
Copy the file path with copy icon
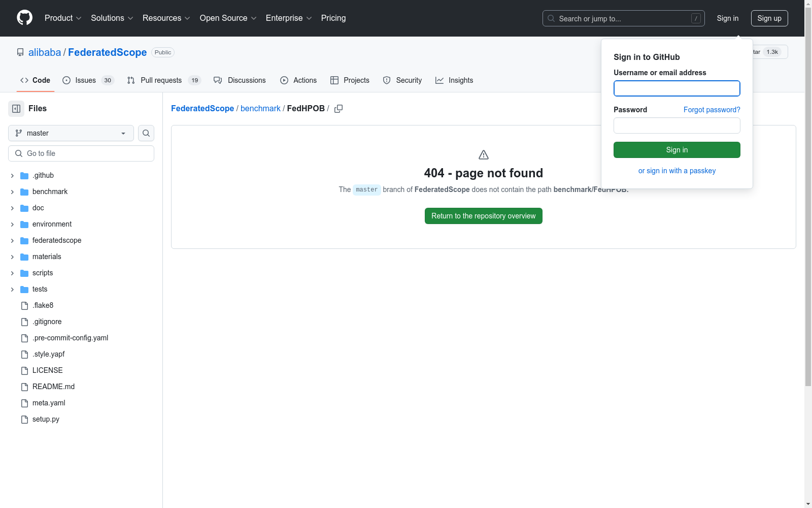[339, 109]
